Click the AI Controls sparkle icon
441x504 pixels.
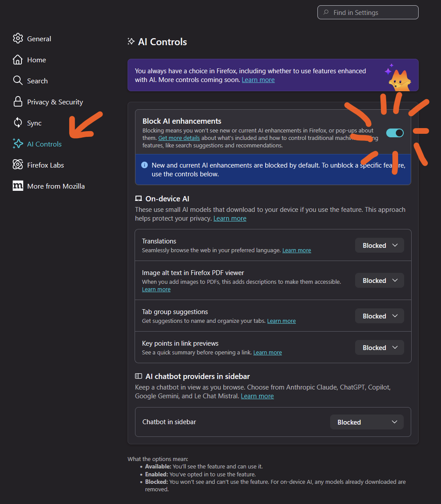[18, 144]
